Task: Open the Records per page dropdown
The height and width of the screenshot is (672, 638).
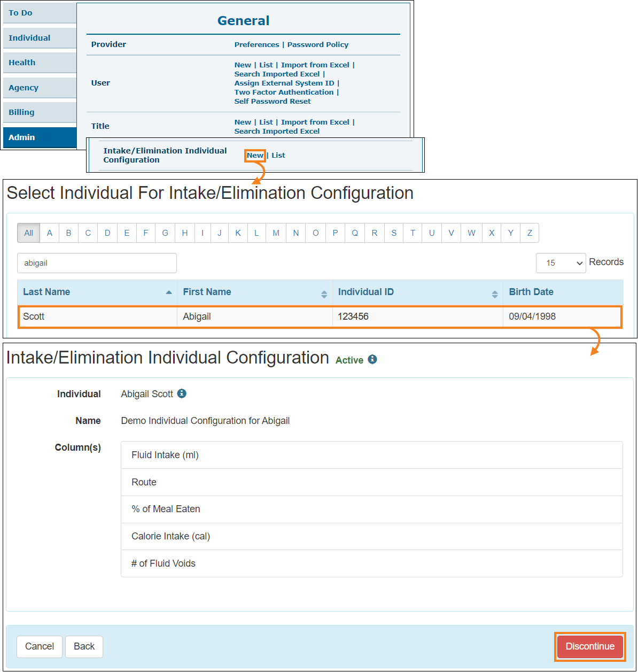Action: (x=561, y=263)
